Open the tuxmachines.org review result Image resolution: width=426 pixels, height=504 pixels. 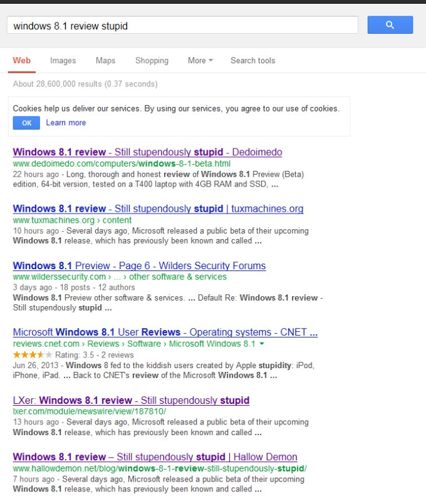click(158, 208)
